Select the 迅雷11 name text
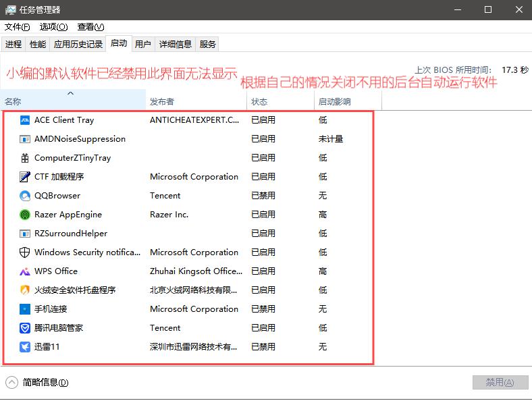The height and width of the screenshot is (401, 532). point(47,347)
